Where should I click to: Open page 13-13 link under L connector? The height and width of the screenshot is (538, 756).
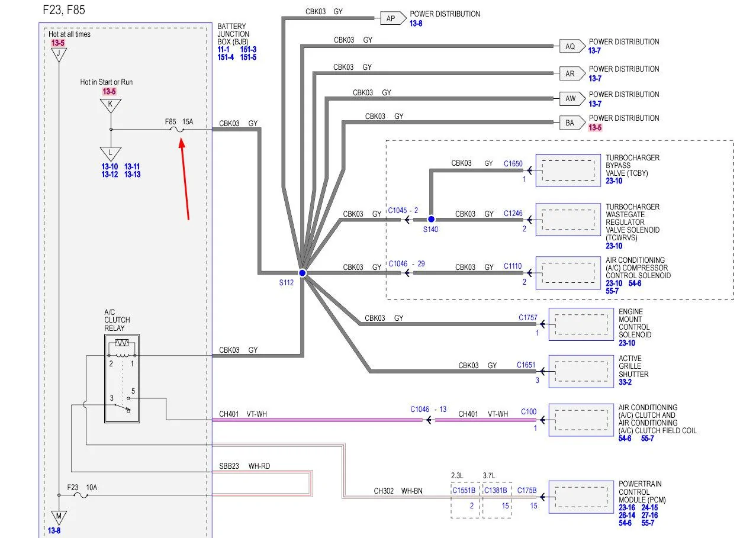pos(133,175)
